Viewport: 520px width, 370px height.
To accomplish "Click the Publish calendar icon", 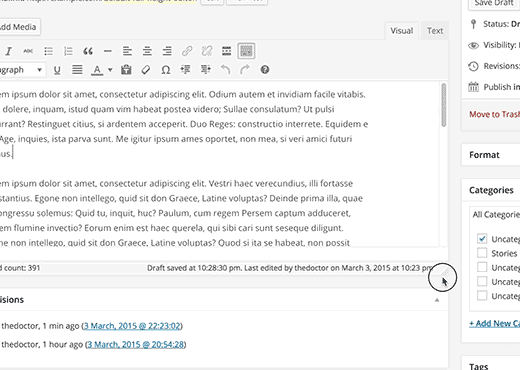I will [473, 87].
